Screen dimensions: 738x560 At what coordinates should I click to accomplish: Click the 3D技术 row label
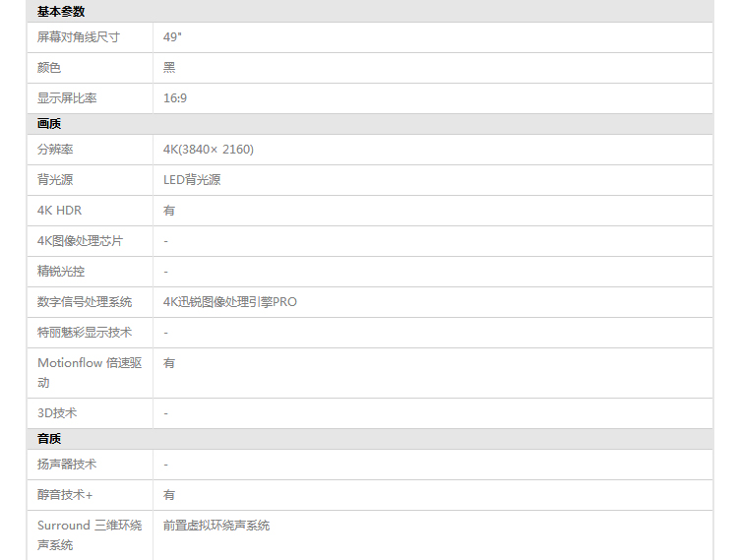tap(57, 413)
